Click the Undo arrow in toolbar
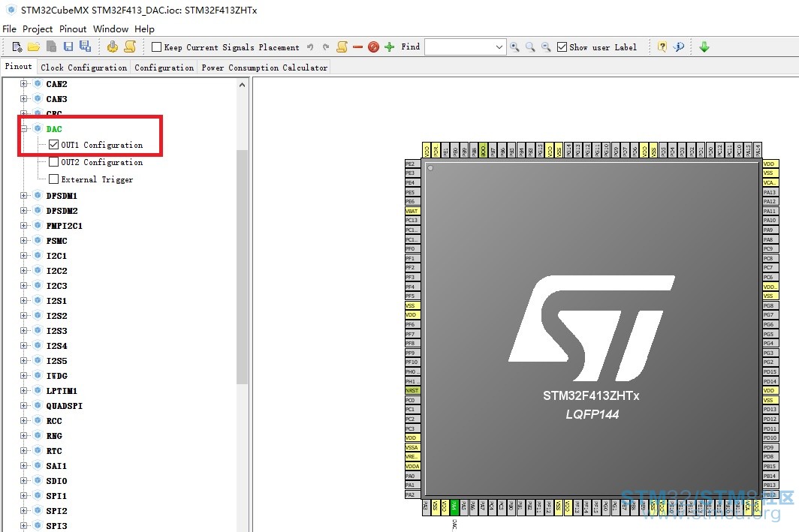Screen dimensions: 799x532 (x=310, y=47)
